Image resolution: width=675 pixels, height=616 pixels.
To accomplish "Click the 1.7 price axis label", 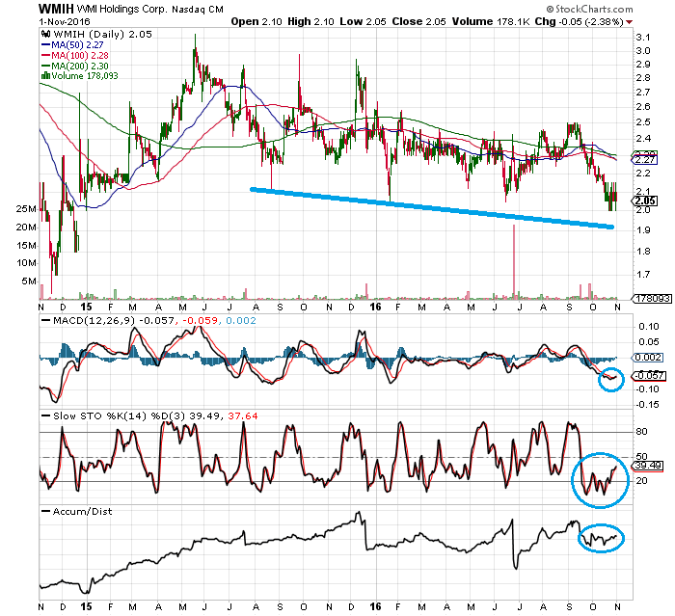I will click(x=643, y=274).
